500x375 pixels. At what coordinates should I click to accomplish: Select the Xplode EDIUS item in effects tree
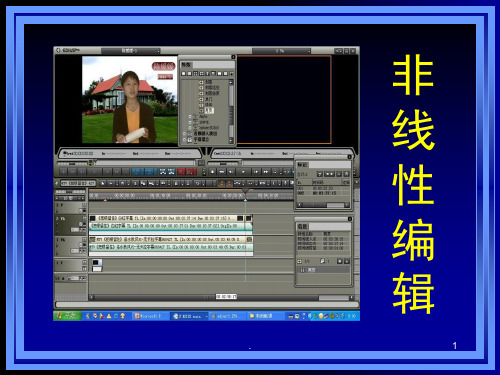click(x=209, y=128)
